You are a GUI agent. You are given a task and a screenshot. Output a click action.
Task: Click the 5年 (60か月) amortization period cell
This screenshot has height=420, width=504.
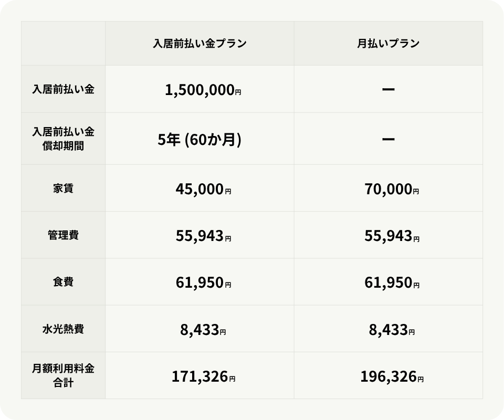(x=199, y=140)
